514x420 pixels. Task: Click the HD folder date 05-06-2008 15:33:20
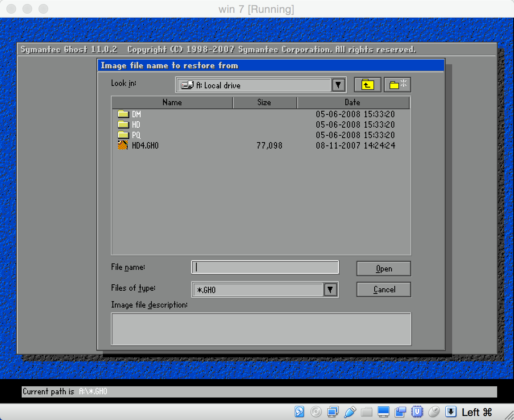coord(355,125)
